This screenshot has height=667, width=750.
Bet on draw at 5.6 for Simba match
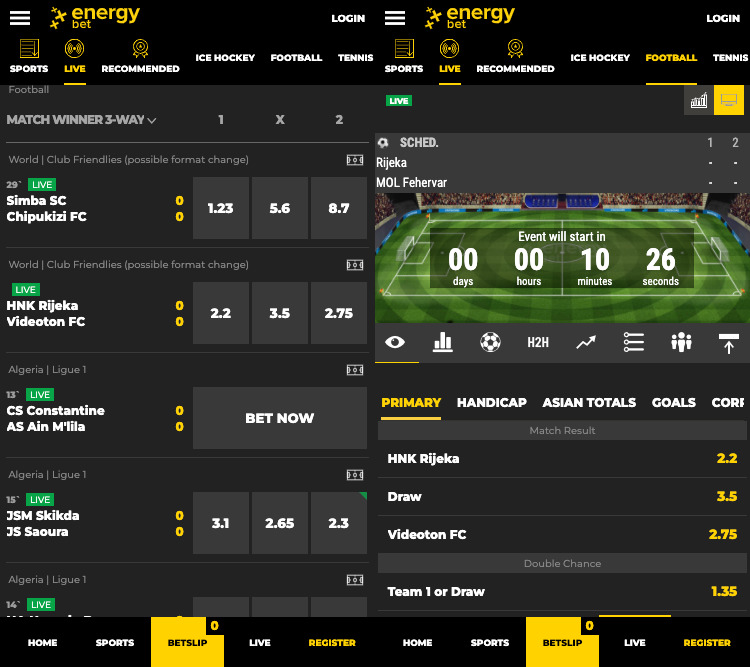click(280, 208)
